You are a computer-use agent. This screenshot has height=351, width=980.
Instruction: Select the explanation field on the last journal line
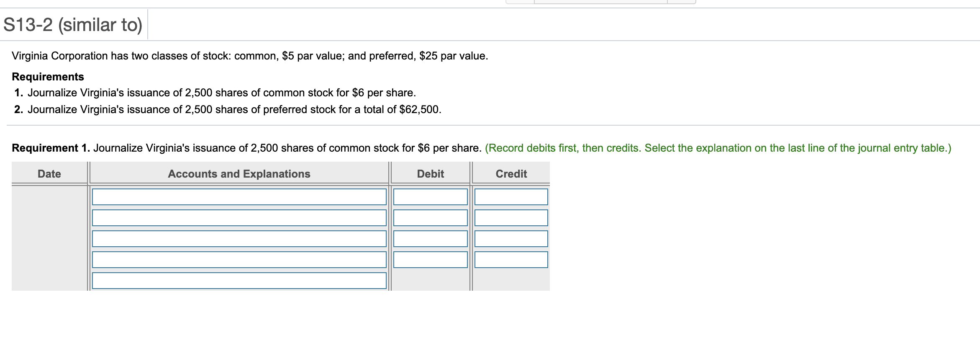pos(239,281)
